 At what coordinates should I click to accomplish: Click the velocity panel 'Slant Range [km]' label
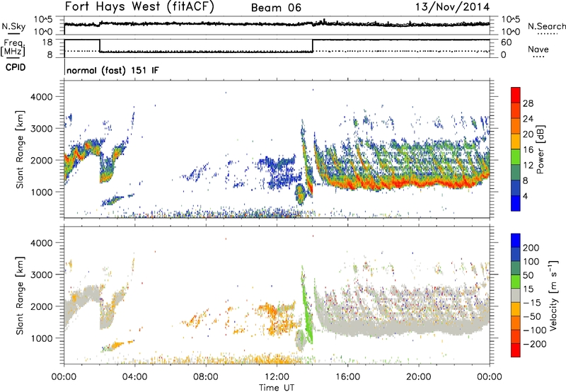20,296
